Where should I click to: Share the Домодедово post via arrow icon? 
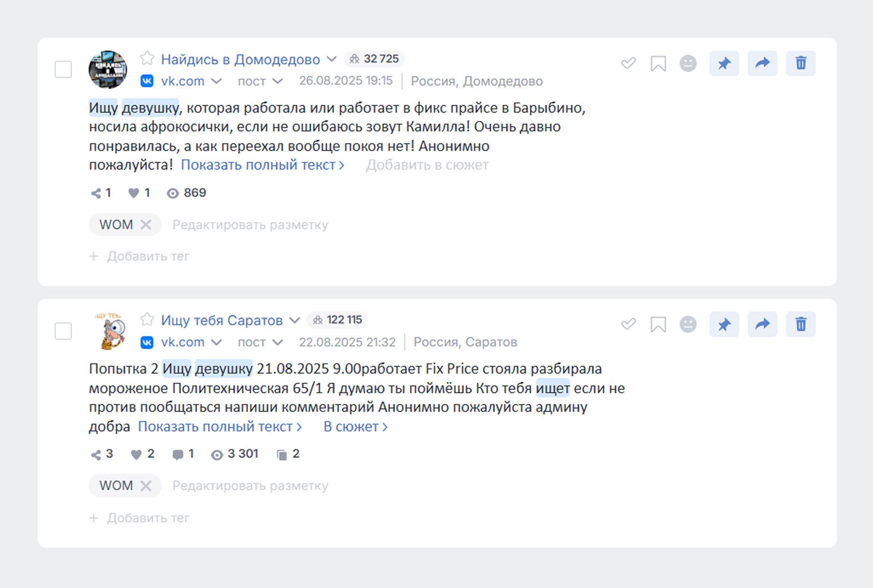pos(762,63)
